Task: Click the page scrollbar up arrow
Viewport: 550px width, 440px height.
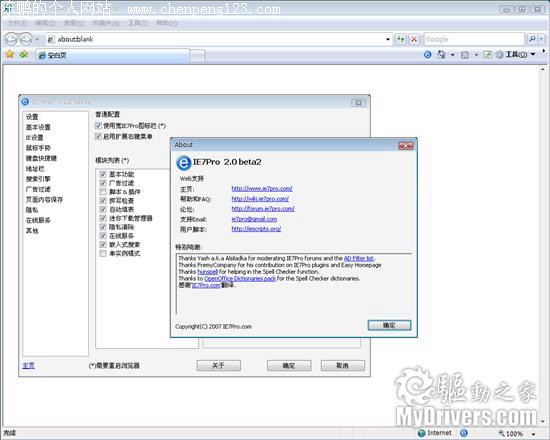Action: pyautogui.click(x=543, y=69)
